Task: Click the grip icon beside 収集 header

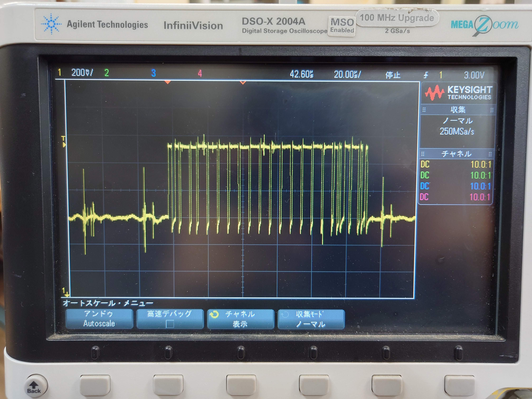Action: point(424,110)
